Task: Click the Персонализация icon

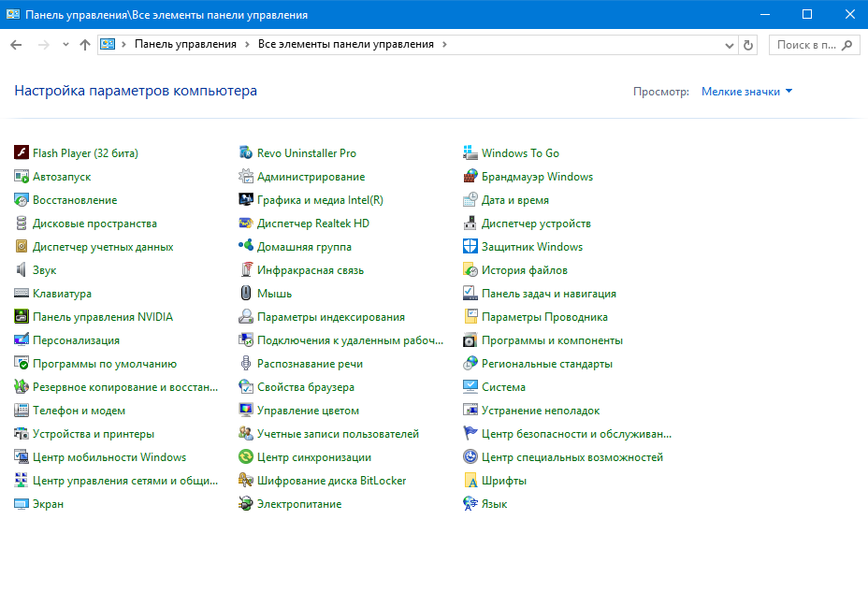Action: point(21,339)
